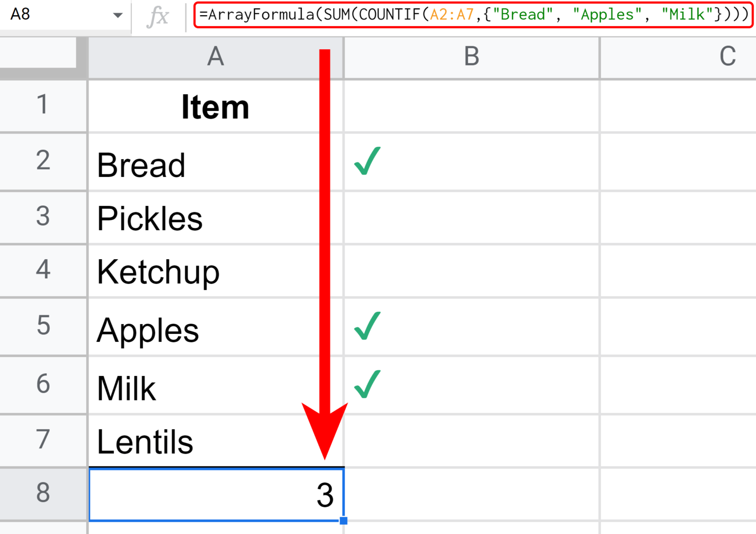Click the green checkmark next to Apples

click(367, 325)
